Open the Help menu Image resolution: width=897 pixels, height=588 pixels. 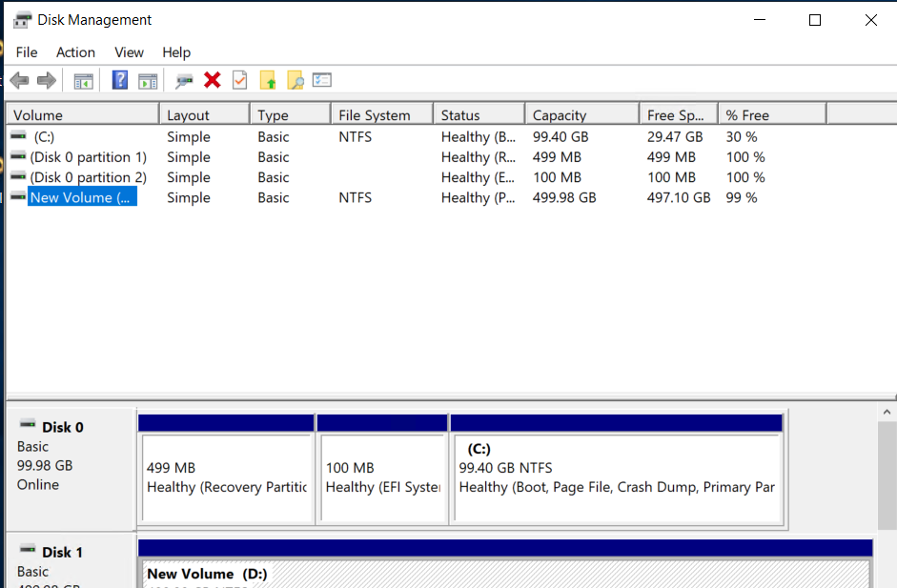pyautogui.click(x=176, y=52)
